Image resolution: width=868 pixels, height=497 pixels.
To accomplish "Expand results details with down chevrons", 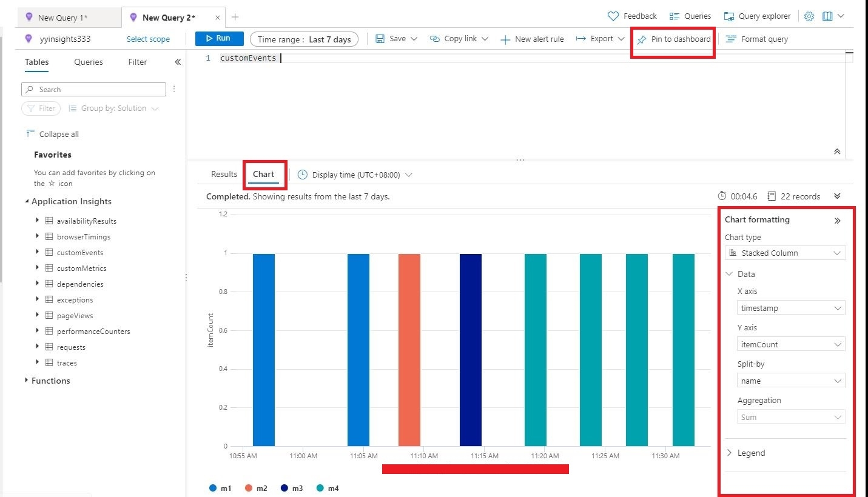I will [837, 196].
